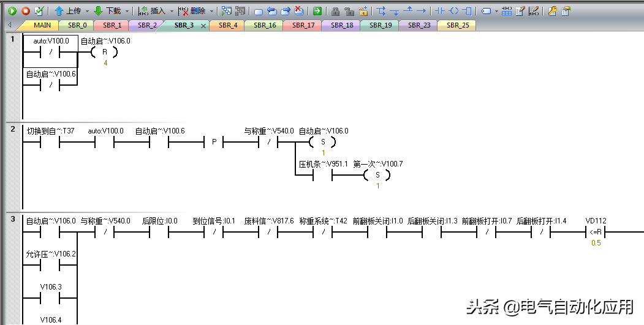644x325 pixels.
Task: Click the open padlock unforce icon
Action: (x=349, y=11)
